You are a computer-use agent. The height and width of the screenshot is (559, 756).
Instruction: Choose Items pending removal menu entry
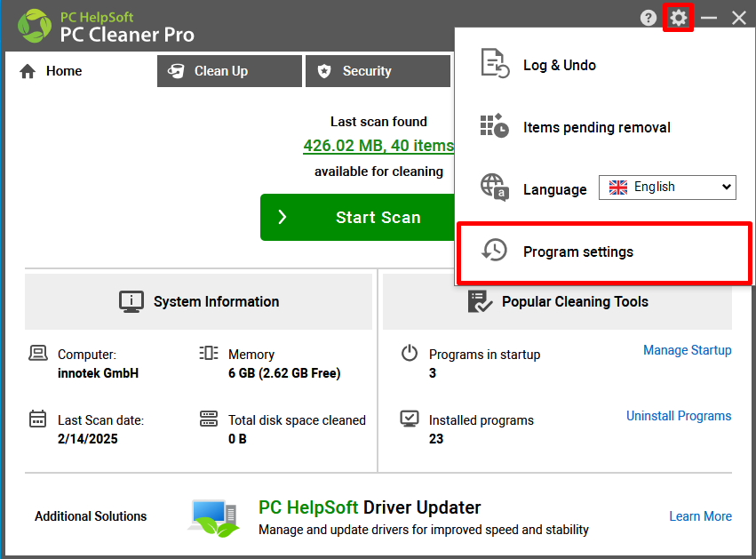tap(605, 127)
